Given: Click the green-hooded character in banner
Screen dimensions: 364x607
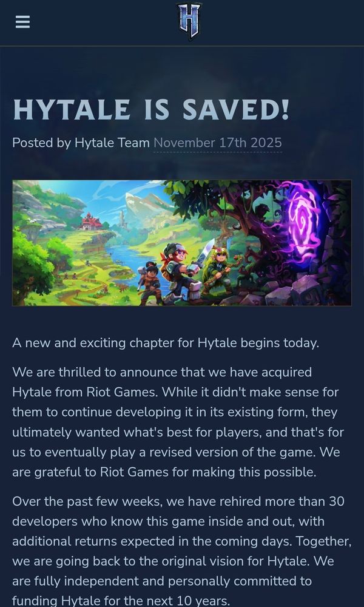Looking at the screenshot, I should point(217,271).
